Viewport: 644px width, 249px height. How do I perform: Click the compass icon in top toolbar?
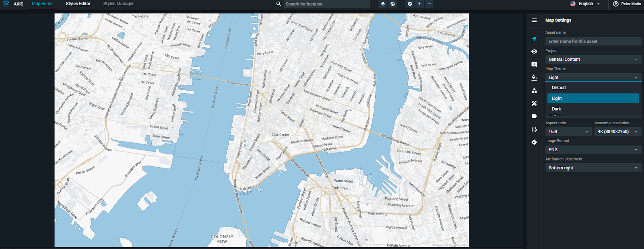click(410, 4)
